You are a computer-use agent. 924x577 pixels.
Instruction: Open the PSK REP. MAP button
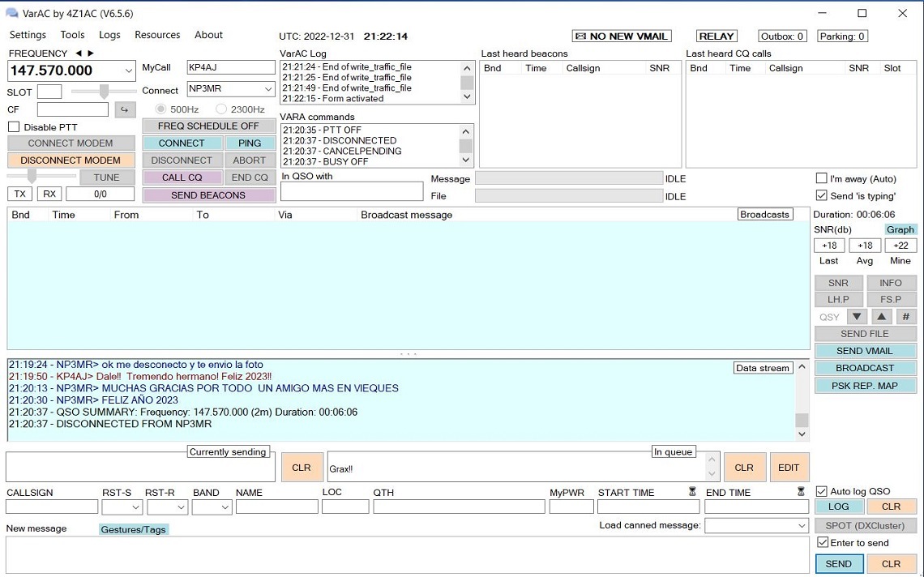point(865,386)
